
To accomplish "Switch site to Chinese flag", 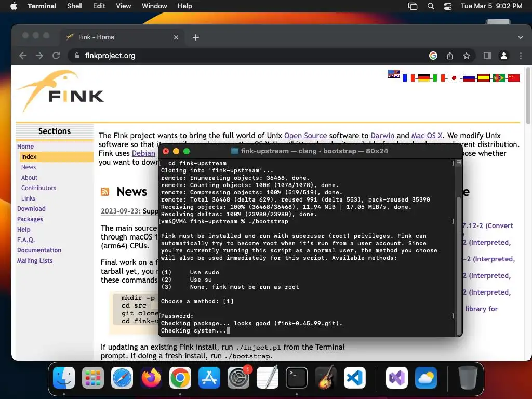I will 514,78.
